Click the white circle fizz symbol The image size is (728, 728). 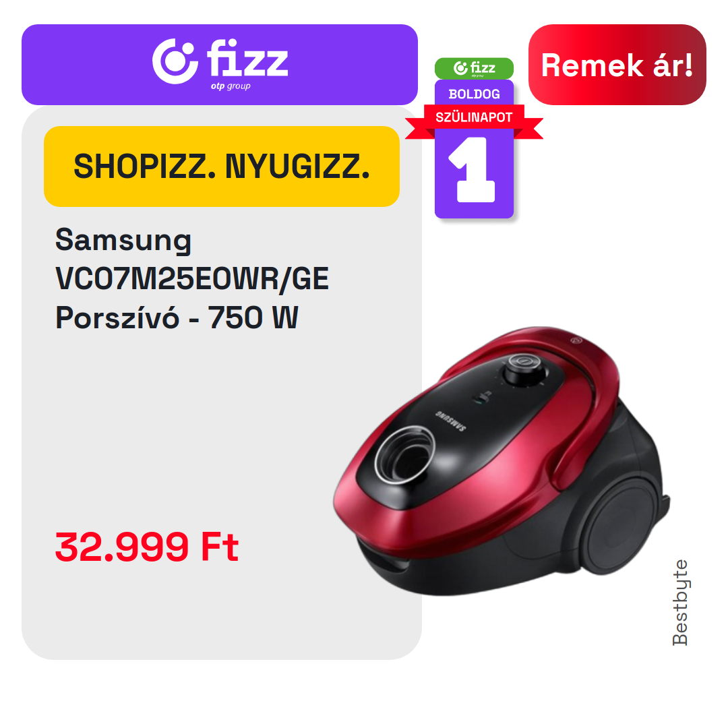click(174, 61)
